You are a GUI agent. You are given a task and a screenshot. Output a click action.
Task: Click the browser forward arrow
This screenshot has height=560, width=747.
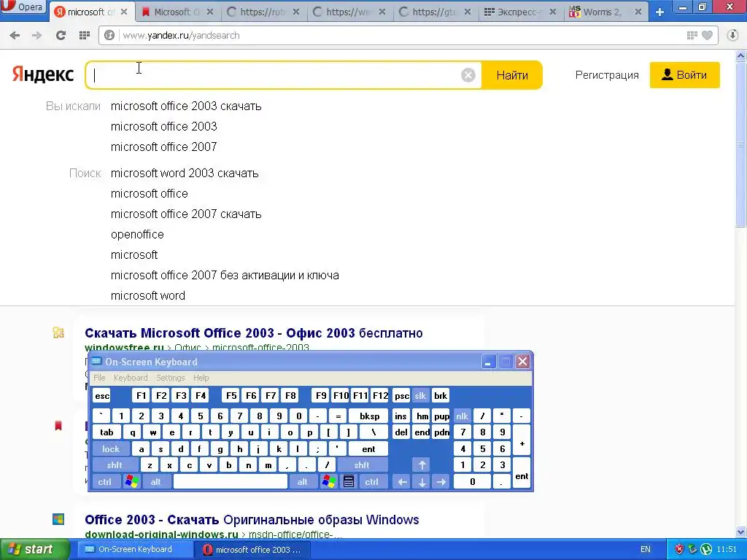tap(36, 35)
